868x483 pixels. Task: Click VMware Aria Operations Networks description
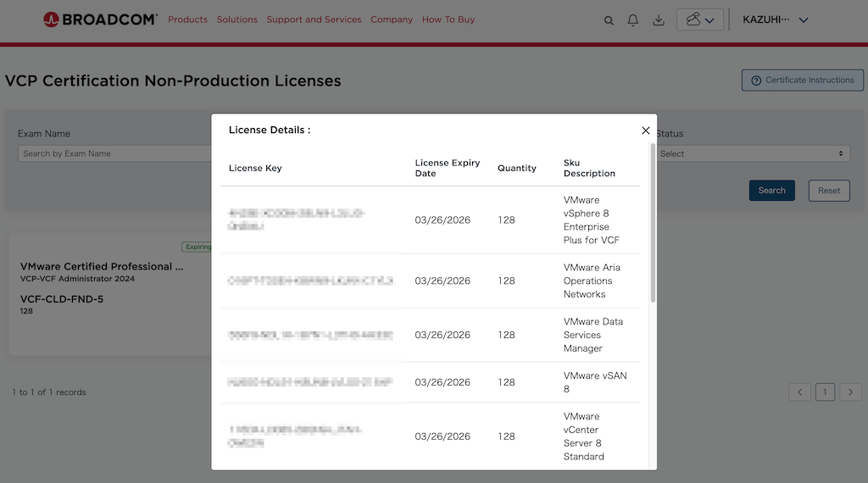[x=592, y=281]
